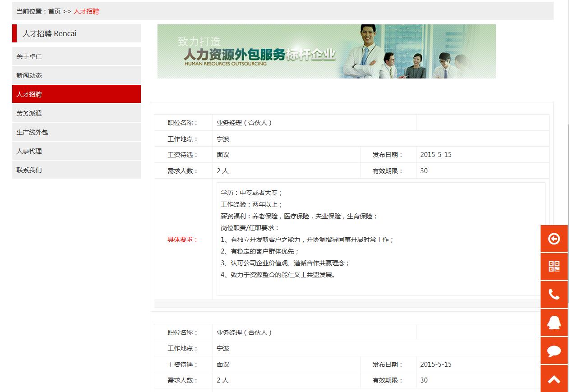Click requirement text 学历：中专或者大专
This screenshot has width=569, height=392.
[252, 193]
